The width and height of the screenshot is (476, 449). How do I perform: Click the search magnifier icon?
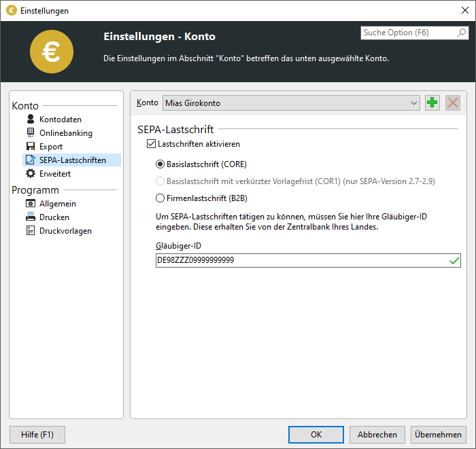461,33
